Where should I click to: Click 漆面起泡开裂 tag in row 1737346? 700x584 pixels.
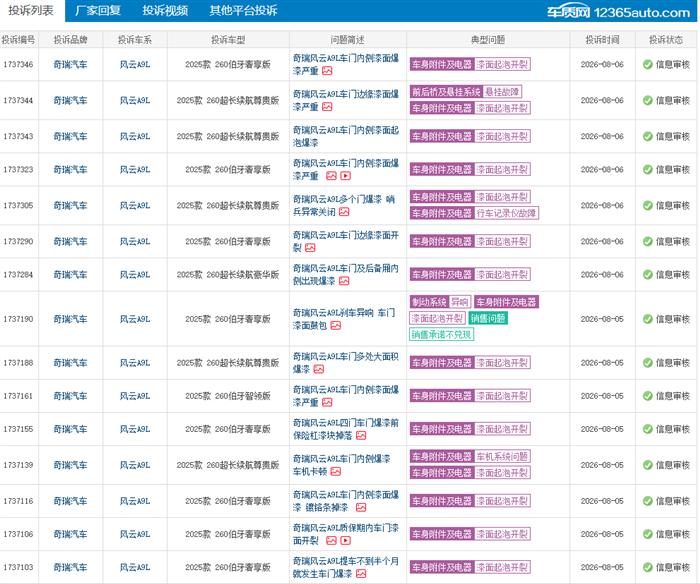[502, 65]
